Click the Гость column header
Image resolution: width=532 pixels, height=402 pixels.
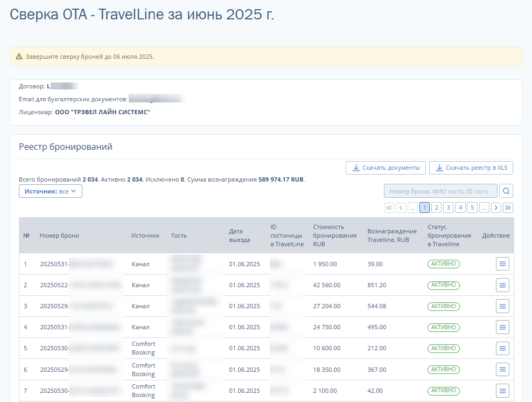179,235
